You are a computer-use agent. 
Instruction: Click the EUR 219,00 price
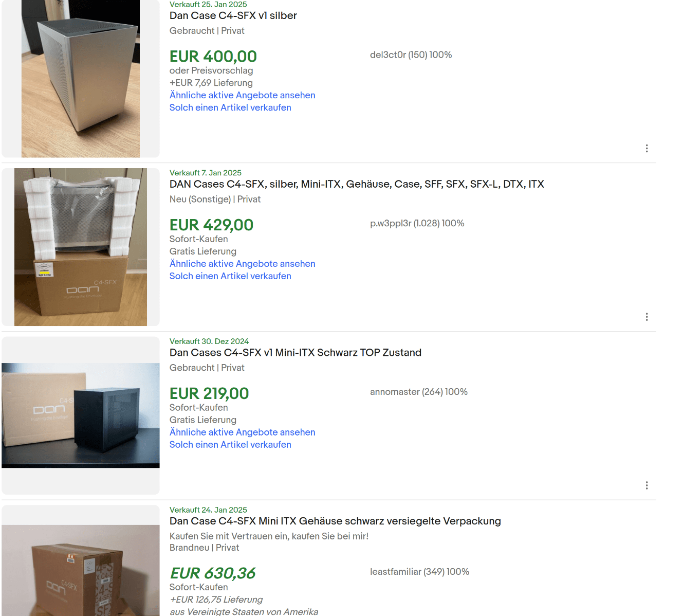click(x=209, y=394)
